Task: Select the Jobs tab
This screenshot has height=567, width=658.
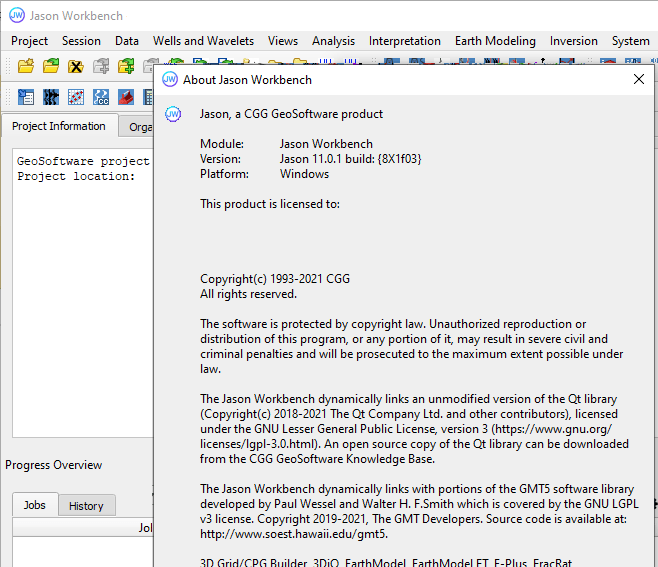Action: coord(35,505)
